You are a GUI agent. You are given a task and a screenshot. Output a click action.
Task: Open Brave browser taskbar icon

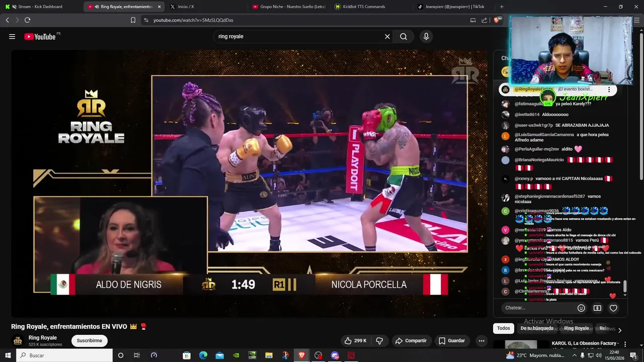tap(302, 355)
